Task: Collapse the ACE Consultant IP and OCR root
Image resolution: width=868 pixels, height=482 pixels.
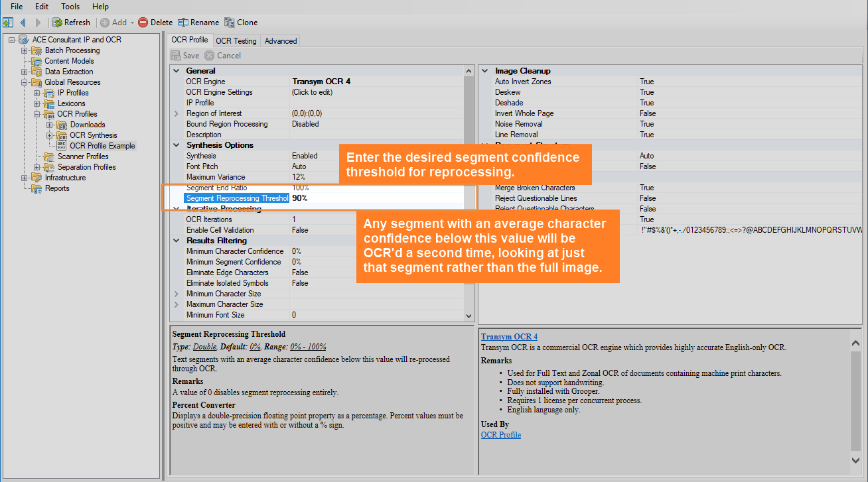Action: pos(11,40)
